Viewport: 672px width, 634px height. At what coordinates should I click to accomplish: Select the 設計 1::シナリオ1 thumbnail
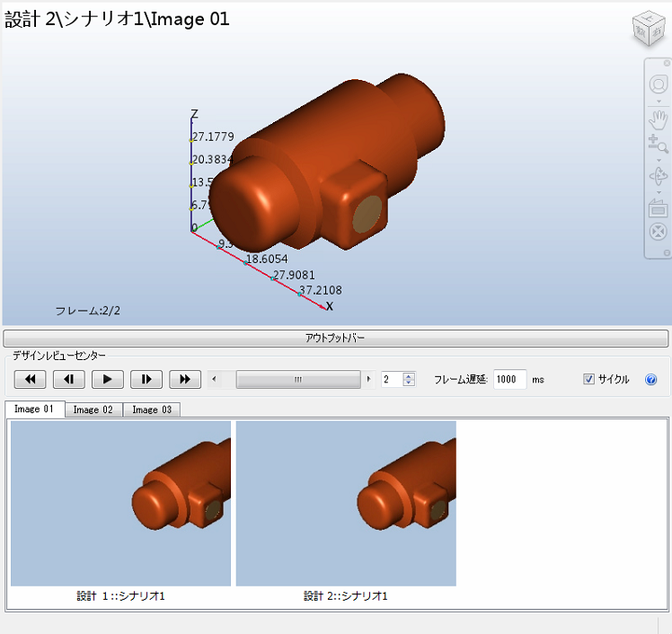tap(121, 504)
